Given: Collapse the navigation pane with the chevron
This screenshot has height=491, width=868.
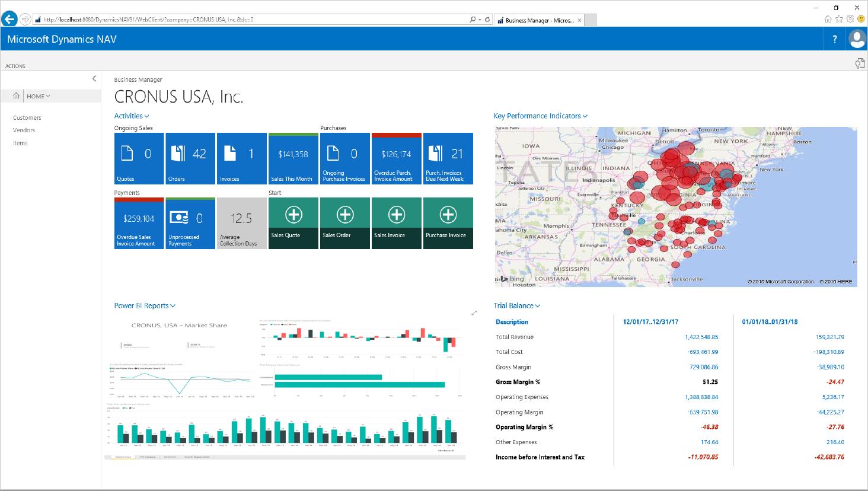Looking at the screenshot, I should [94, 79].
